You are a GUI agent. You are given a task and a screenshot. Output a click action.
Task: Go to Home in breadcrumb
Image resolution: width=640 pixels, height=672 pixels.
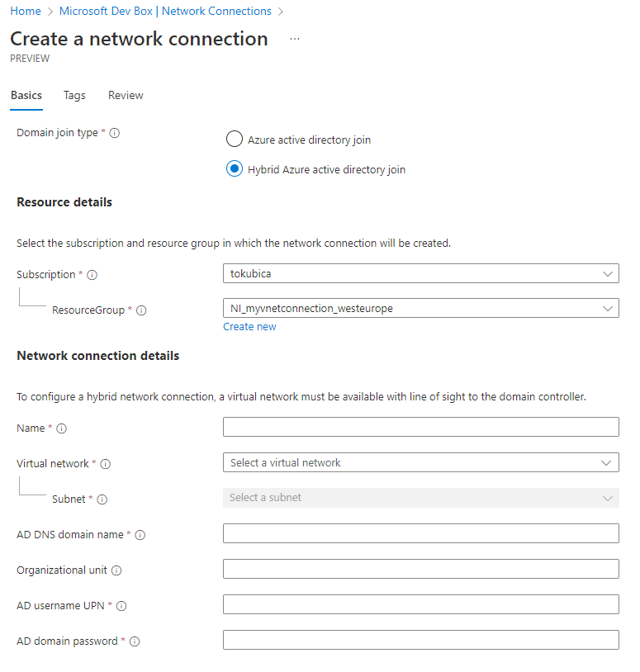coord(26,11)
